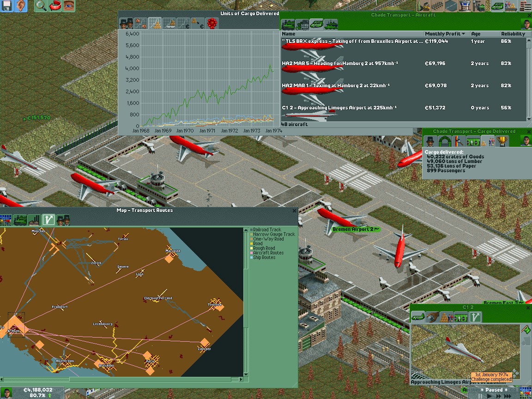
Task: Open finances tab in C1 2 window
Action: 460,317
